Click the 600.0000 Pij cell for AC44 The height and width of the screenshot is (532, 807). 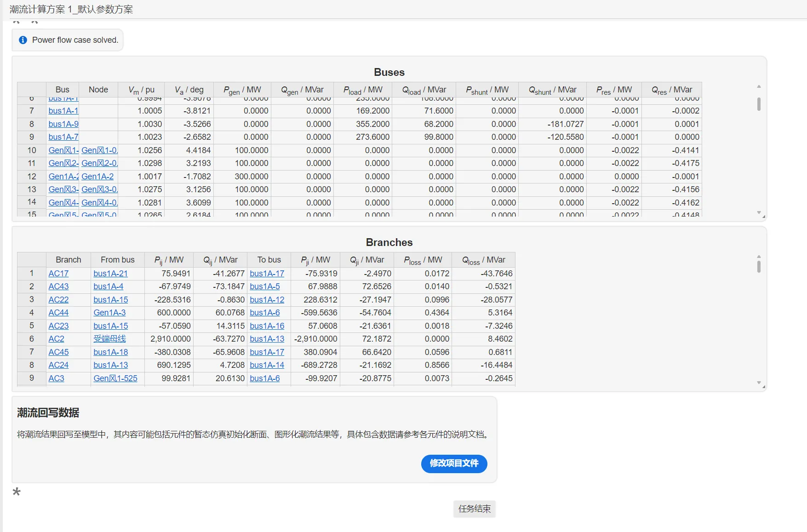click(x=169, y=313)
